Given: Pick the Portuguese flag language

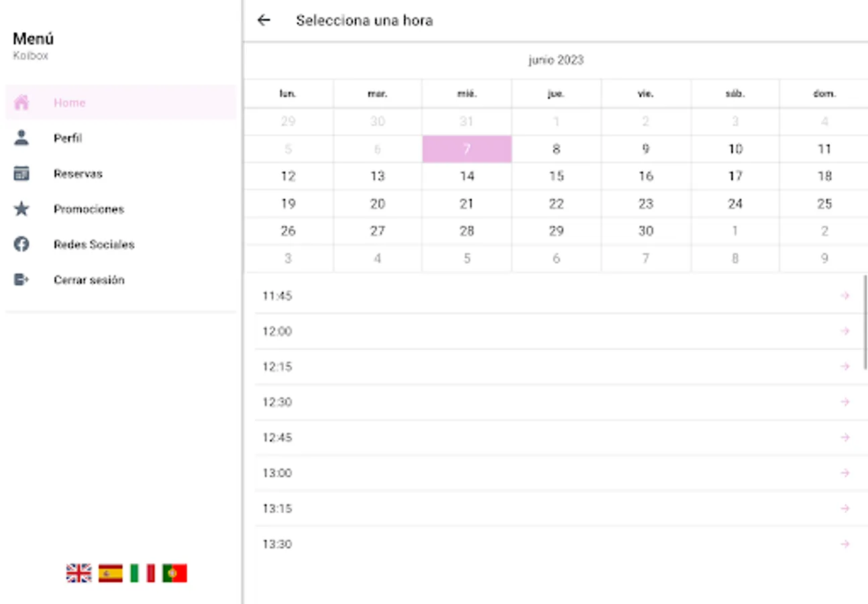Looking at the screenshot, I should coord(174,573).
